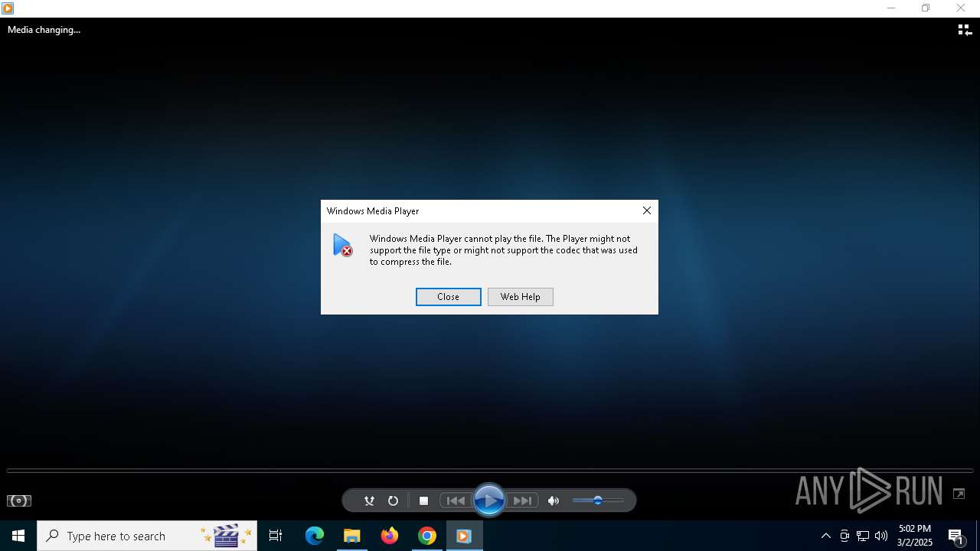980x551 pixels.
Task: Select Windows Media Player taskbar icon
Action: click(464, 536)
